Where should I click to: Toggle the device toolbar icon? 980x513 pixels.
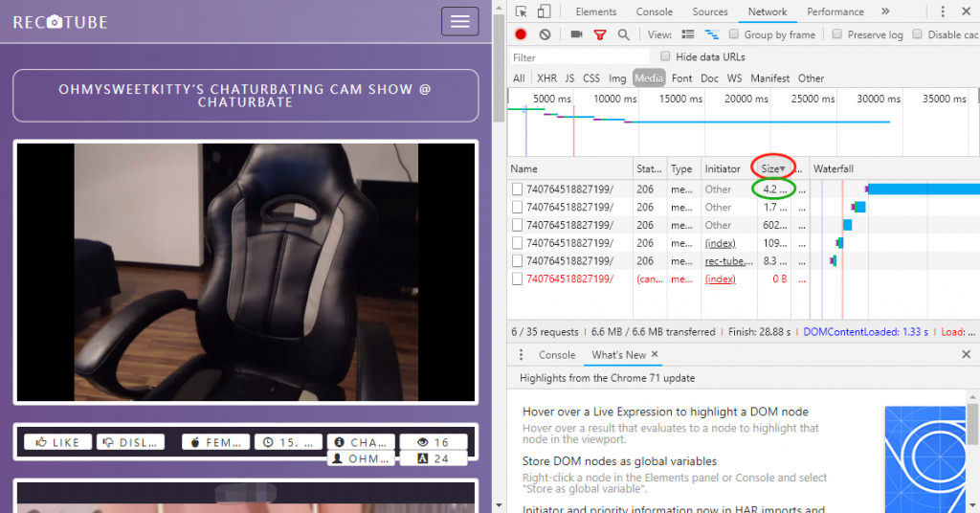click(545, 11)
